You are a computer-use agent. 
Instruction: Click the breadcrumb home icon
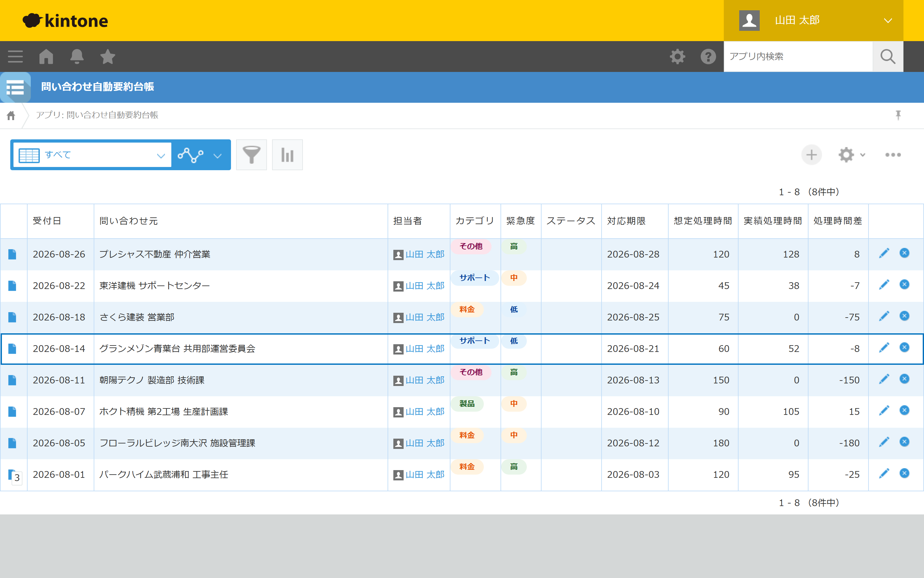(x=11, y=115)
